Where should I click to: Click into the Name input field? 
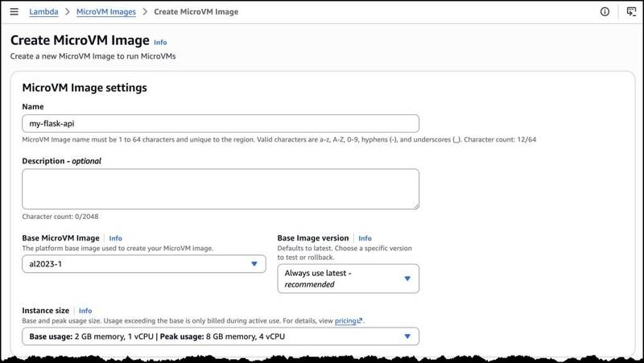[x=221, y=124]
